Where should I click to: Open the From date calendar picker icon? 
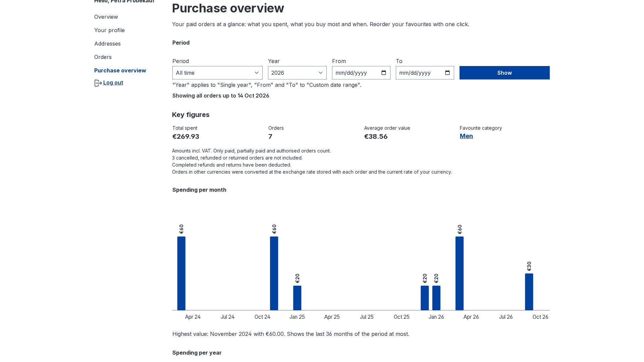point(384,73)
